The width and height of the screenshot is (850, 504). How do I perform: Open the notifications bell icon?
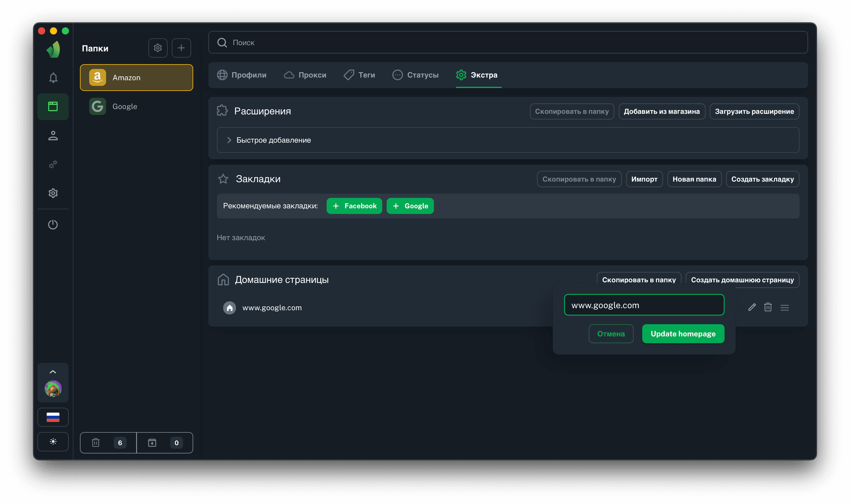point(53,78)
